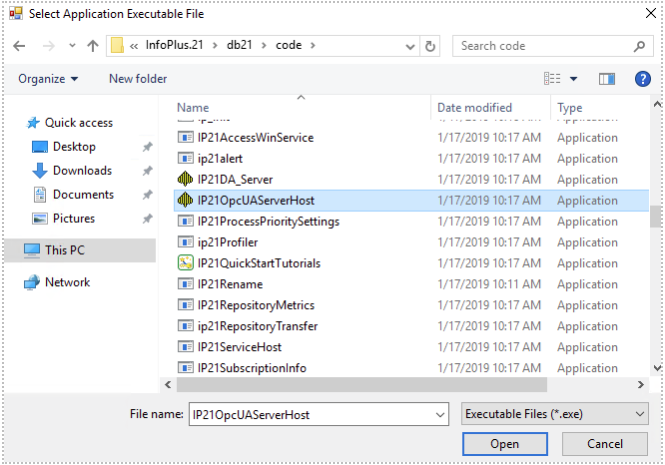Go up one folder level
665x465 pixels.
pos(92,45)
